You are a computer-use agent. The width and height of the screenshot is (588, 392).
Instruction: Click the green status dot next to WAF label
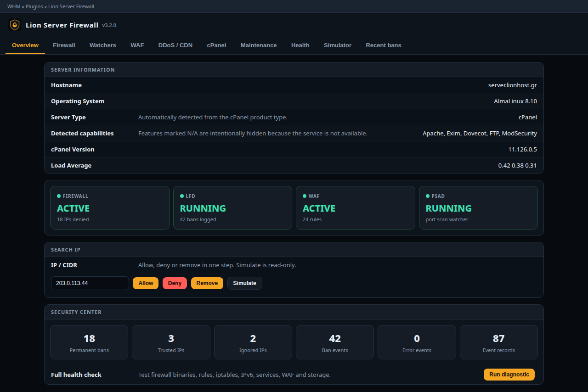(x=305, y=196)
